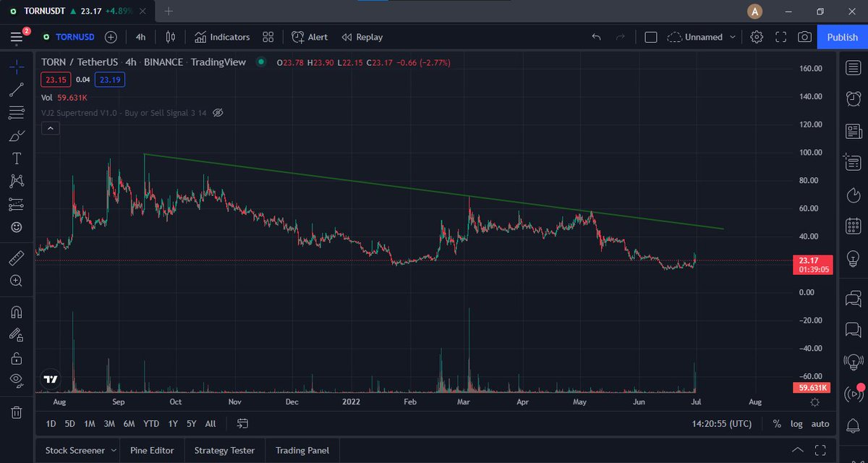Screen dimensions: 868x463
Task: Show the News panel
Action: [x=853, y=130]
